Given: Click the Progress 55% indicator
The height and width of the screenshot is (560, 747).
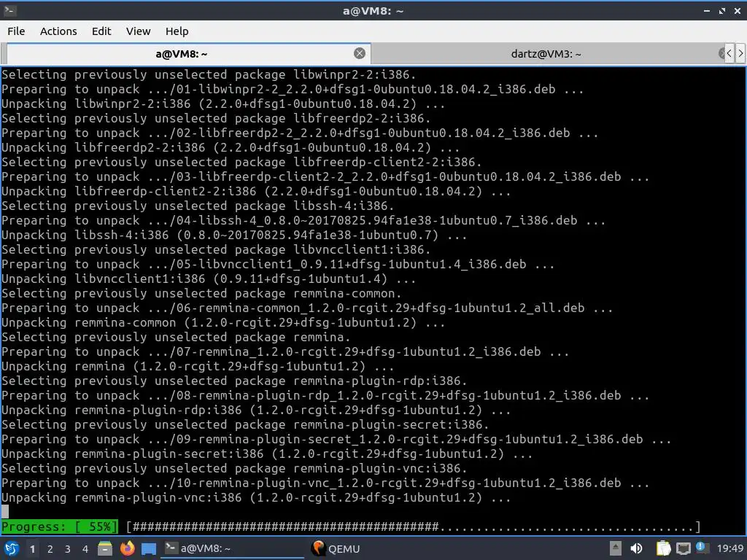Looking at the screenshot, I should click(60, 526).
